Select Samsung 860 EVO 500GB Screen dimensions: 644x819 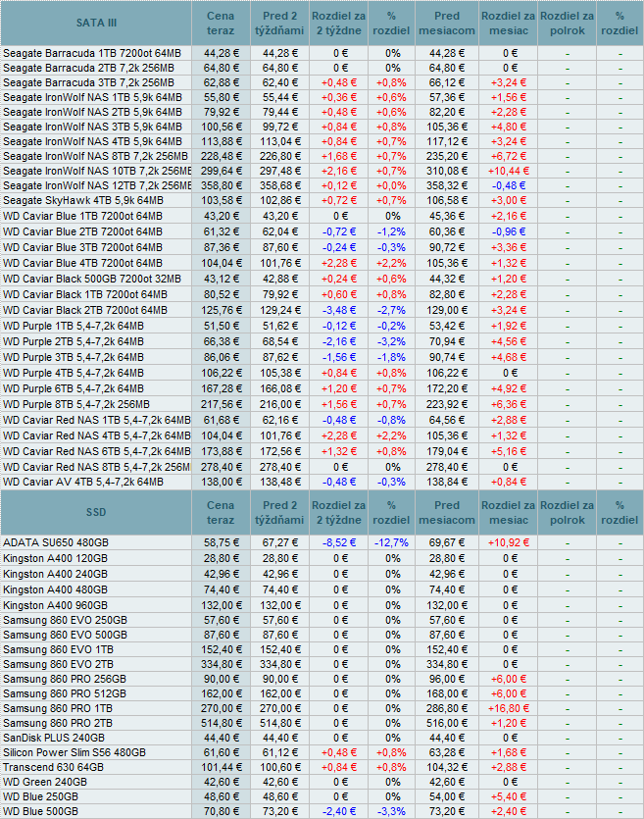65,635
